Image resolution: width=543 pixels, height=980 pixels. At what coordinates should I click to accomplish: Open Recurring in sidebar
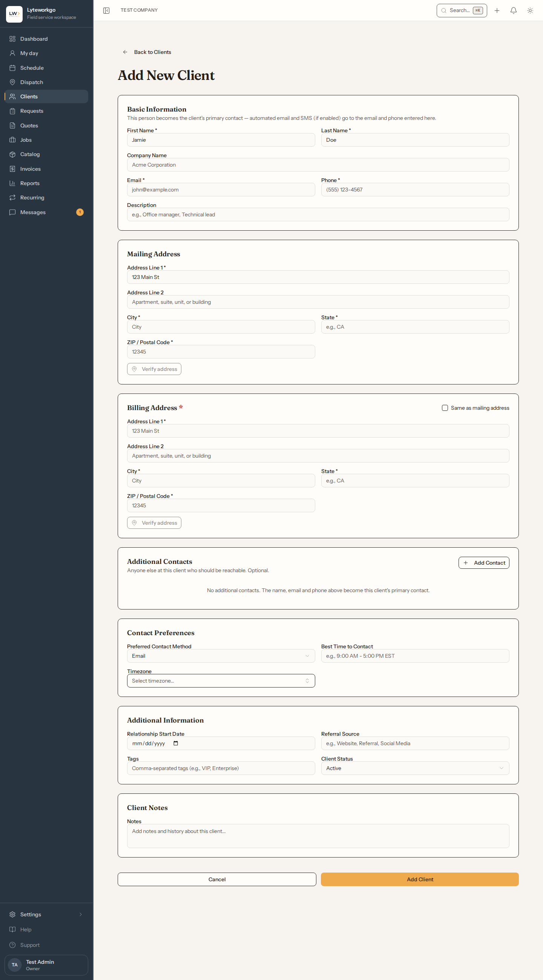[x=46, y=198]
